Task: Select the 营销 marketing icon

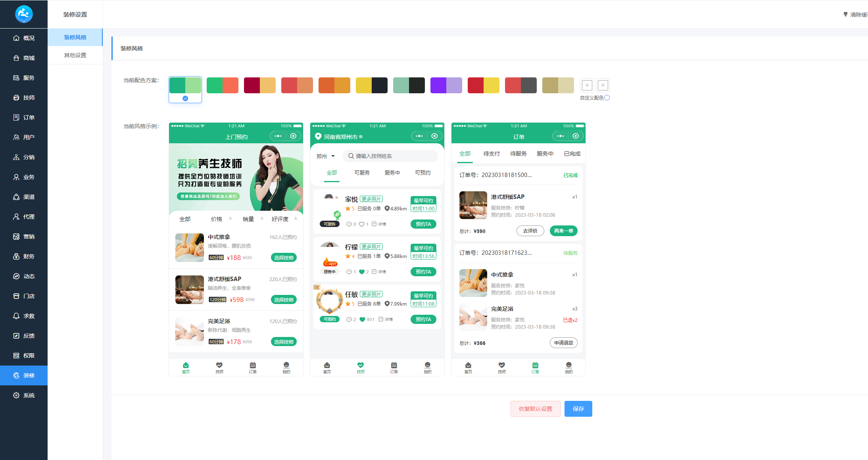Action: pos(24,236)
